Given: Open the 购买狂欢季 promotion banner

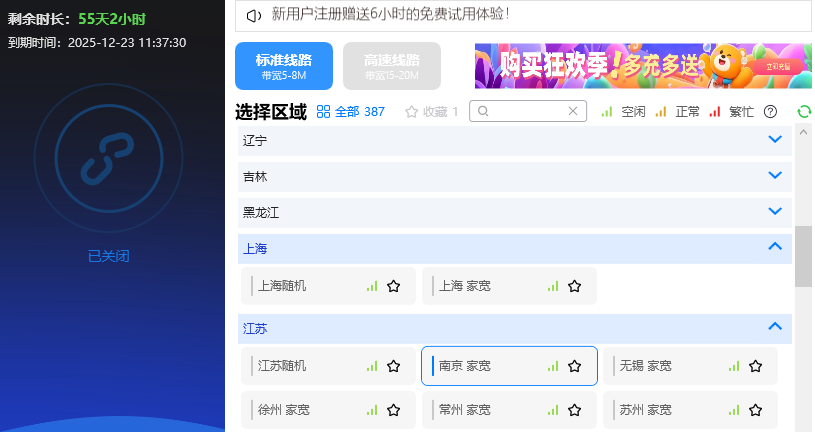Looking at the screenshot, I should (643, 66).
